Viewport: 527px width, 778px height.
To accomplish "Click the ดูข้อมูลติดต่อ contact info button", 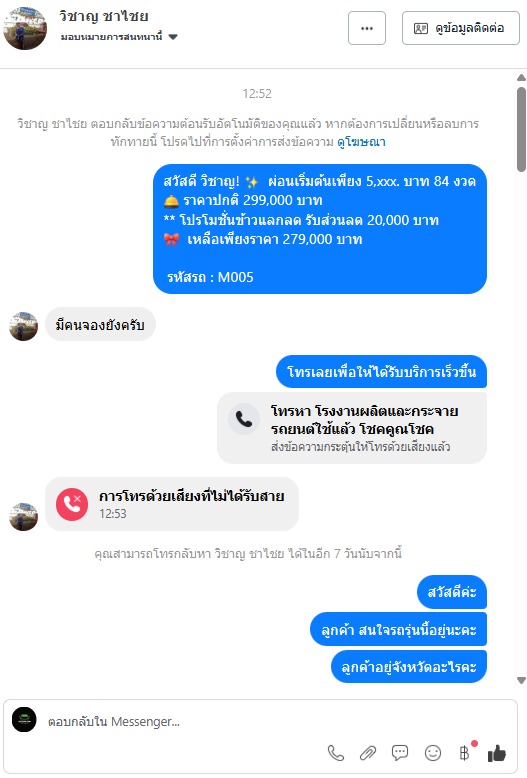I will tap(461, 28).
